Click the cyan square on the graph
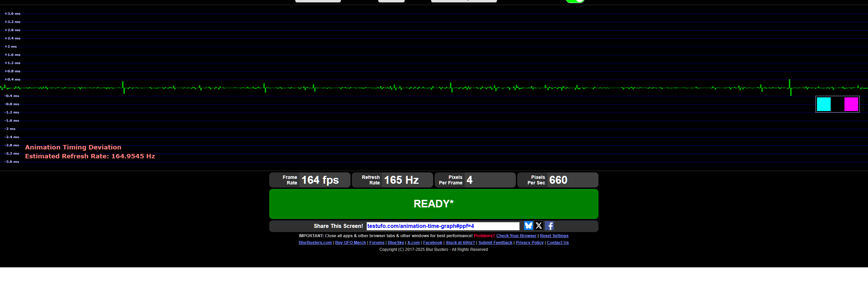This screenshot has width=868, height=291. coord(824,104)
